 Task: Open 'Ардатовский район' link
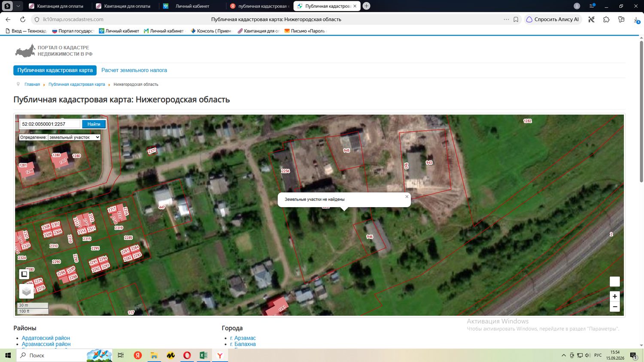pos(46,338)
